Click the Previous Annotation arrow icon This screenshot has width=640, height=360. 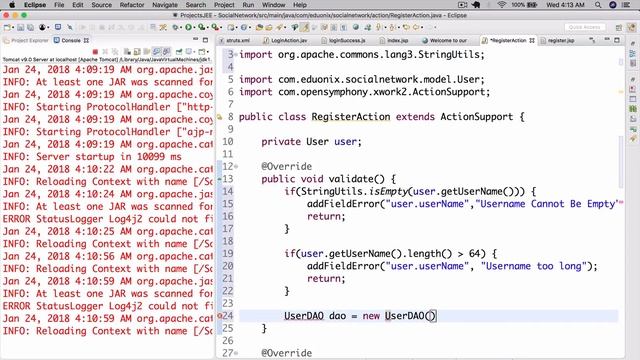coord(392,27)
